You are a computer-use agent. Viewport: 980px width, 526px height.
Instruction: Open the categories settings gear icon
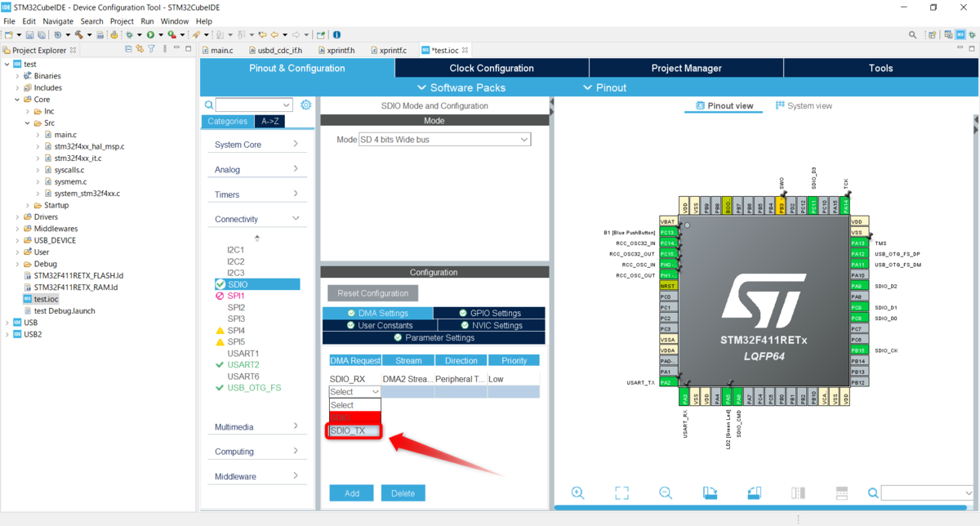306,105
